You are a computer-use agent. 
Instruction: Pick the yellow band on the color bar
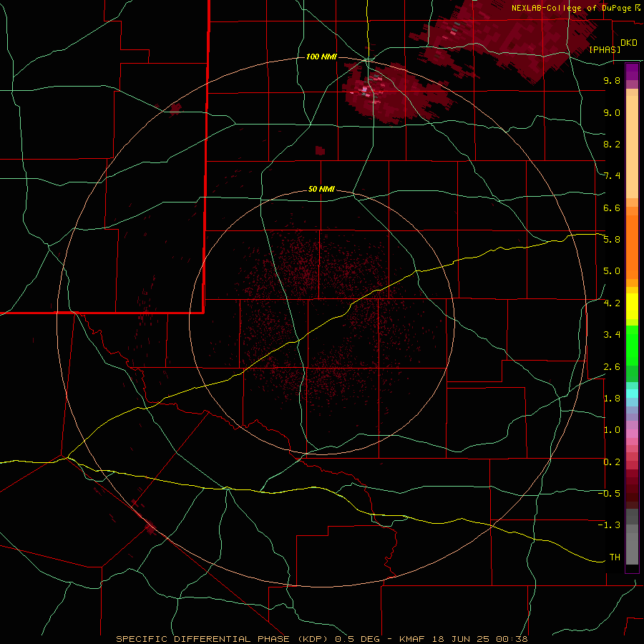tap(632, 306)
